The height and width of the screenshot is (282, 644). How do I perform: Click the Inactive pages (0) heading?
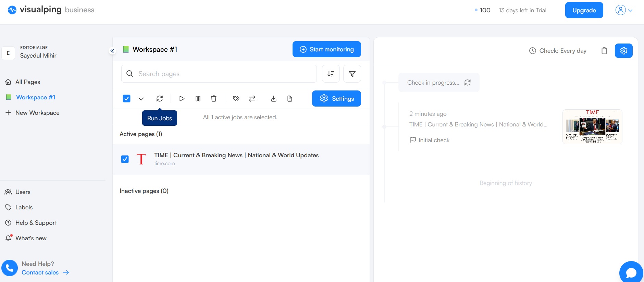[x=144, y=191]
